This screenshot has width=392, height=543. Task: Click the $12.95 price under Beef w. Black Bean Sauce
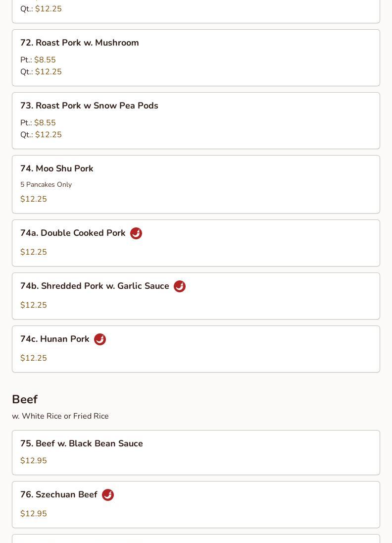[x=34, y=461]
